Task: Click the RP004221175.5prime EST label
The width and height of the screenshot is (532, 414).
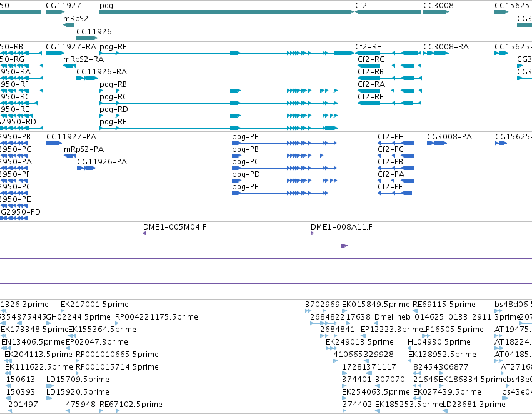Action: (x=156, y=317)
